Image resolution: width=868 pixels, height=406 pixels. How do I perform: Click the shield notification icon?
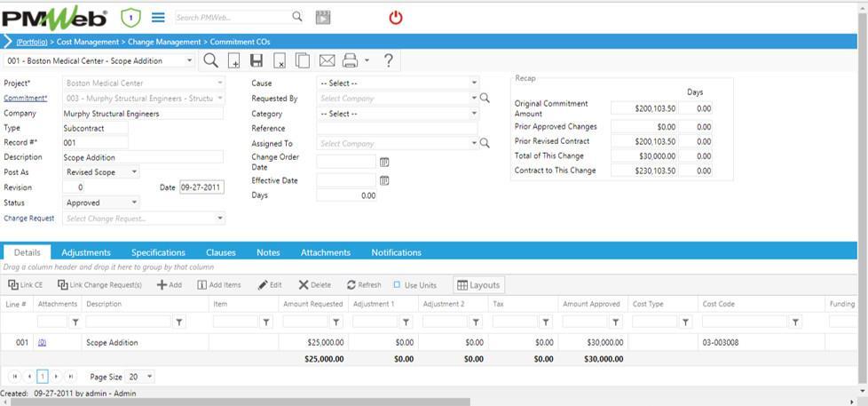pyautogui.click(x=130, y=18)
